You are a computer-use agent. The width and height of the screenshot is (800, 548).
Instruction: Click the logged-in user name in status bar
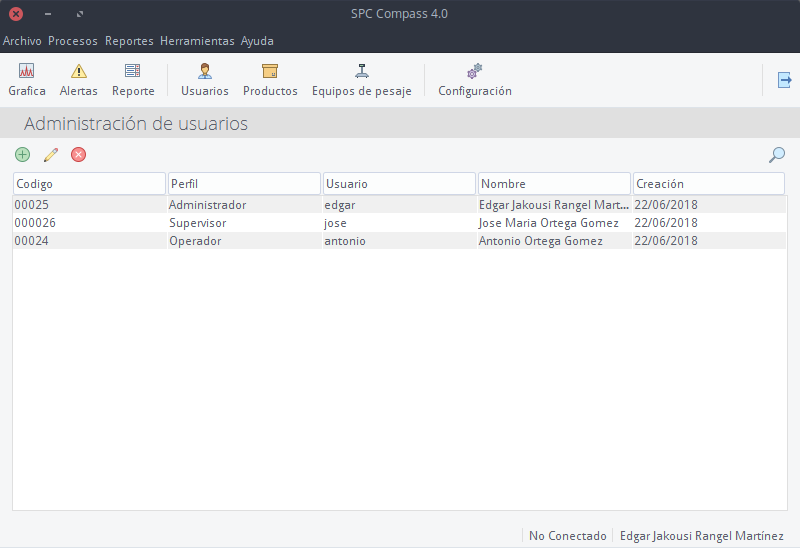[702, 536]
